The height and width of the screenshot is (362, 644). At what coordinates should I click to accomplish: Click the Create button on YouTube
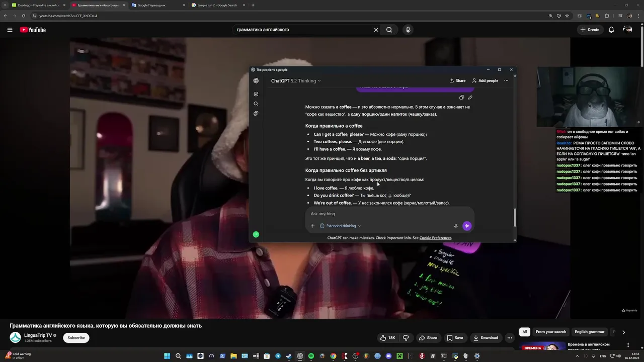[590, 30]
